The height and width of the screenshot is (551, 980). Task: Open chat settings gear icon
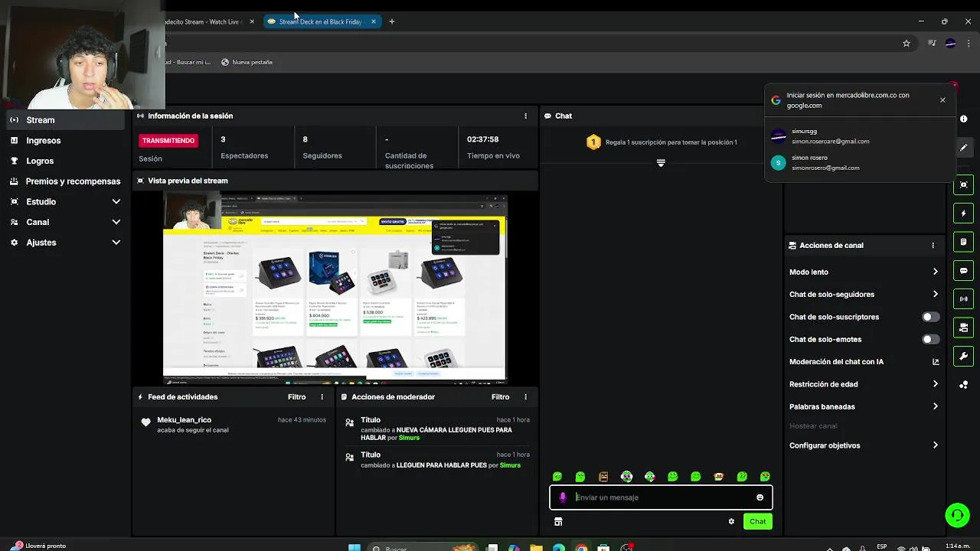tap(731, 522)
